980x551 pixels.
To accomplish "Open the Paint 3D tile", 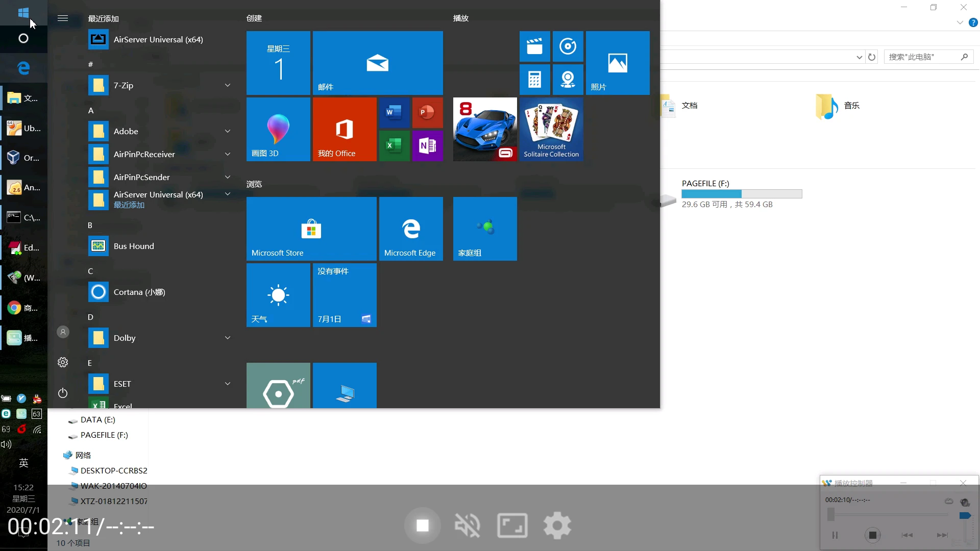I will [278, 129].
